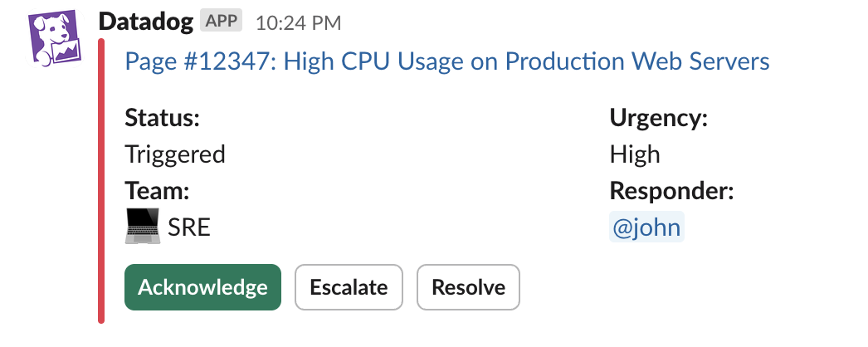This screenshot has width=868, height=347.
Task: Select the SRE team name text
Action: 188,227
